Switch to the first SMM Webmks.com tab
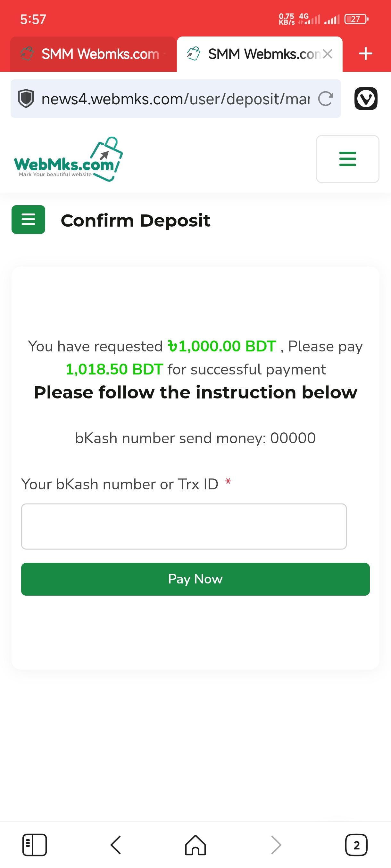 [x=93, y=54]
